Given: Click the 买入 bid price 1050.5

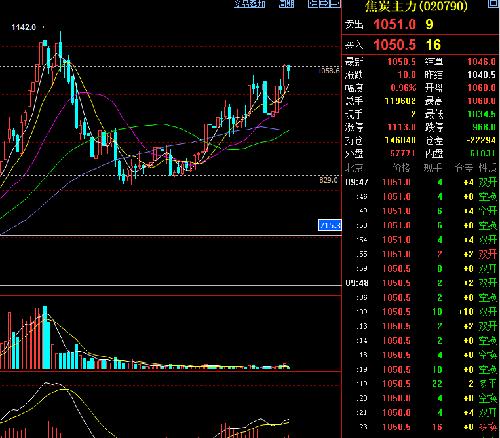Looking at the screenshot, I should coord(394,45).
